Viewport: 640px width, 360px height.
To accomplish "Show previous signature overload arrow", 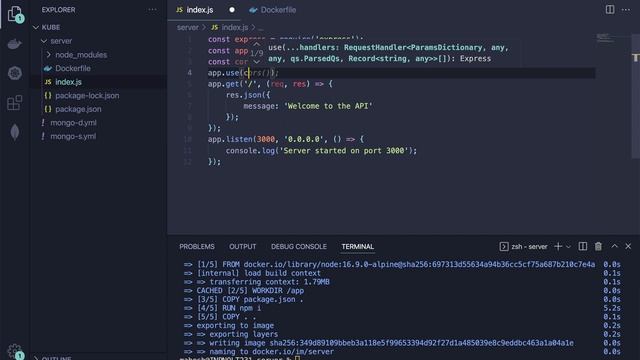I will 256,44.
